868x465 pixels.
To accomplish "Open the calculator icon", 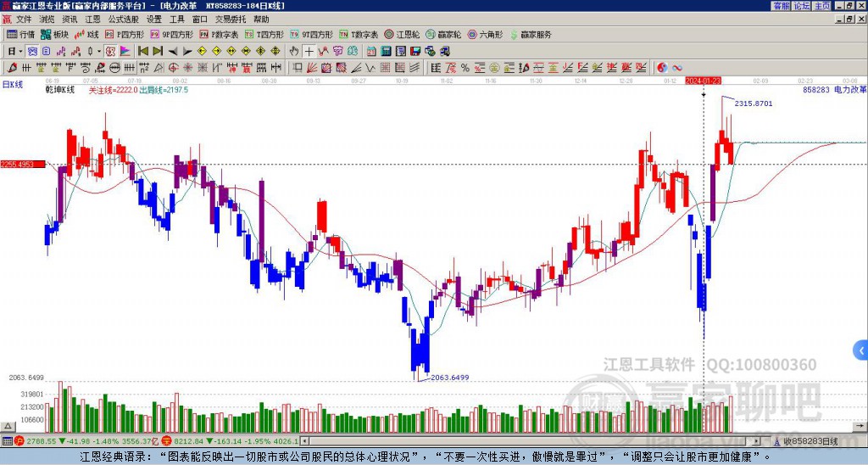I will pos(386,52).
